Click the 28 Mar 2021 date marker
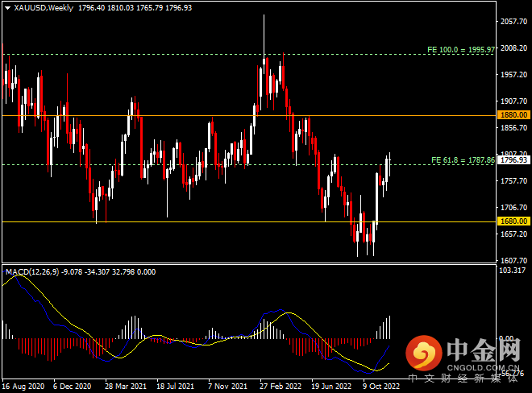This screenshot has width=532, height=393. 125,386
